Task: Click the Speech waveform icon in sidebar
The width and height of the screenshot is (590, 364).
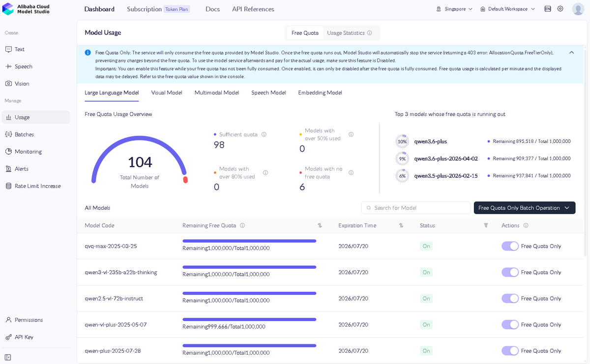Action: [8, 66]
